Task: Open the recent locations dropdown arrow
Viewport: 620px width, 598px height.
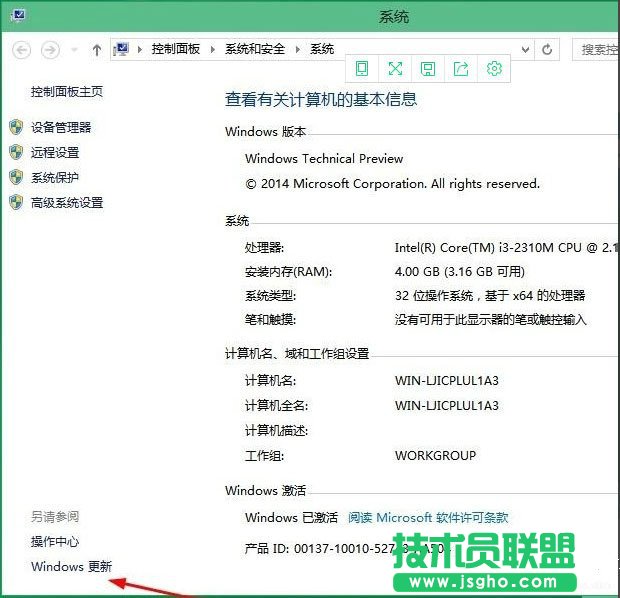Action: [x=74, y=50]
